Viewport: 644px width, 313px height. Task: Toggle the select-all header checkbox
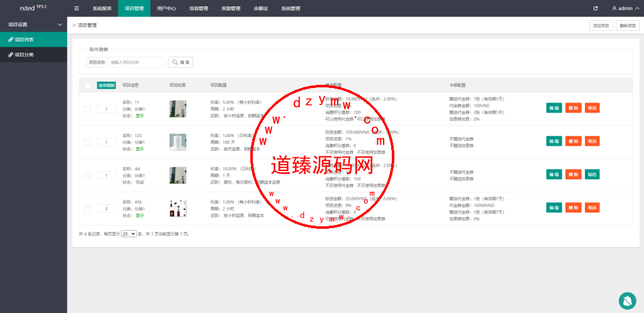click(x=87, y=85)
